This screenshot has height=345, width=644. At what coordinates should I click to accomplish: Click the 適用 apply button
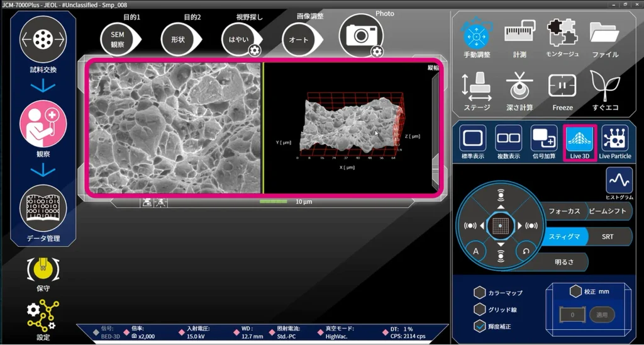coord(602,315)
